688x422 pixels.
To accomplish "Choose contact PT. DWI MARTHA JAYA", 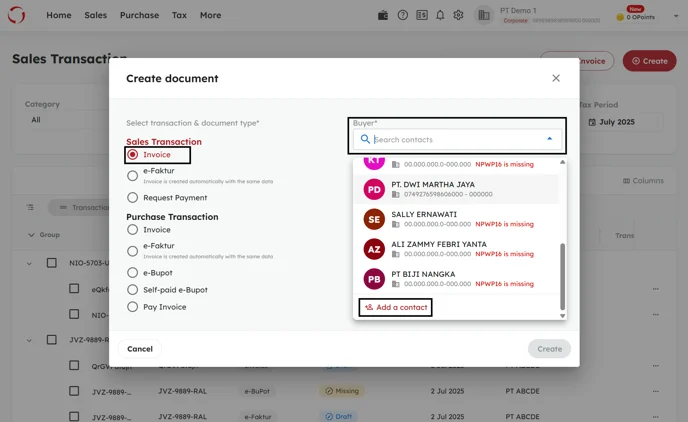I will [456, 190].
